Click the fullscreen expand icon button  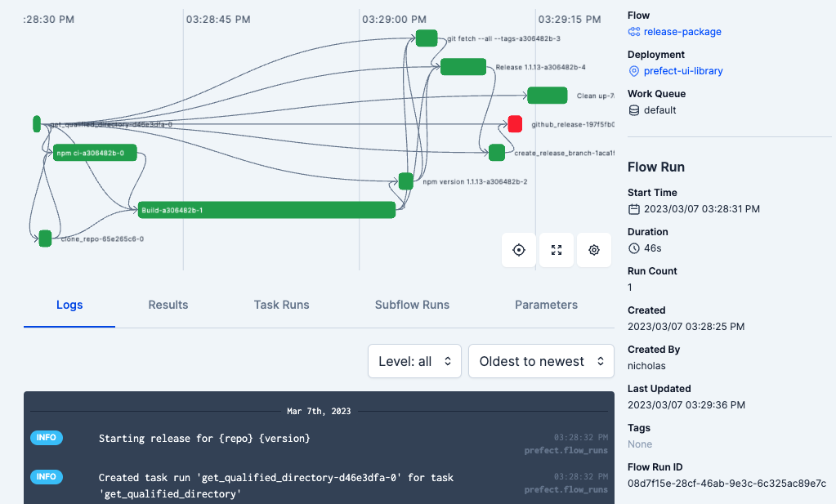(557, 250)
